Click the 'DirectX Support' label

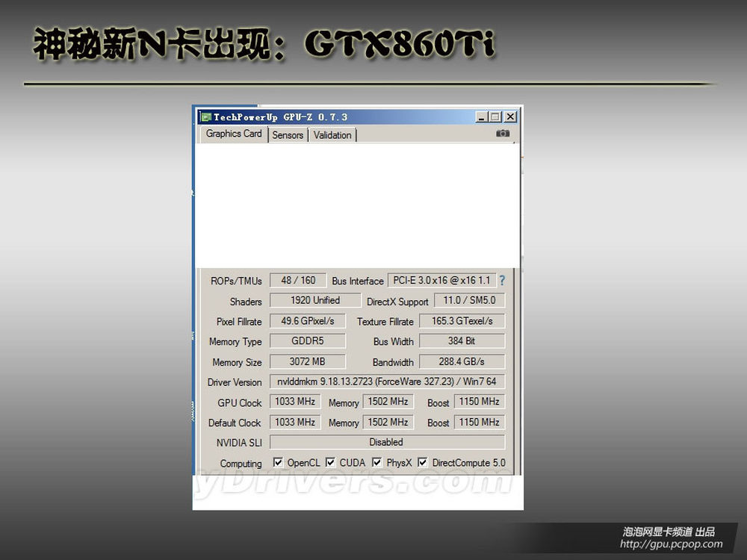tap(398, 302)
